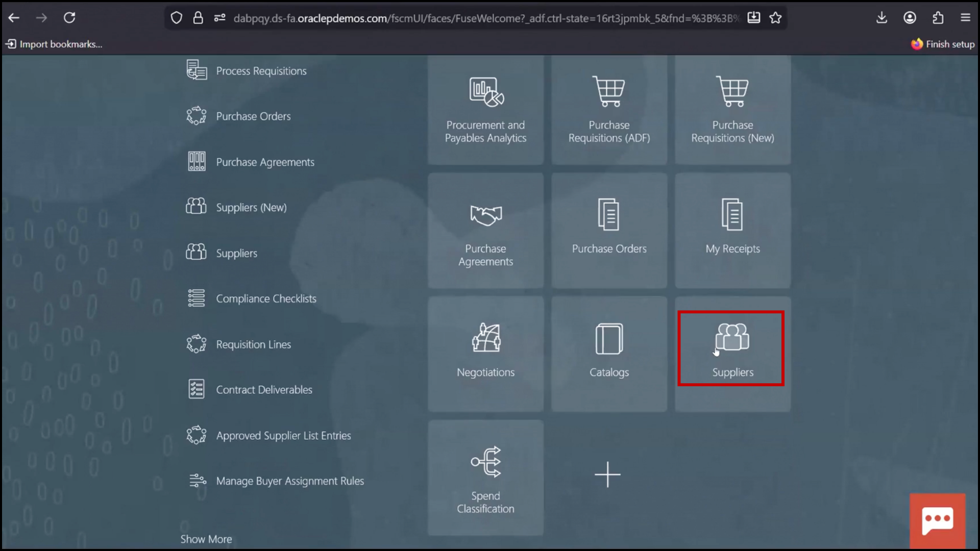Open the Suppliers tile
The height and width of the screenshot is (551, 980).
click(732, 348)
